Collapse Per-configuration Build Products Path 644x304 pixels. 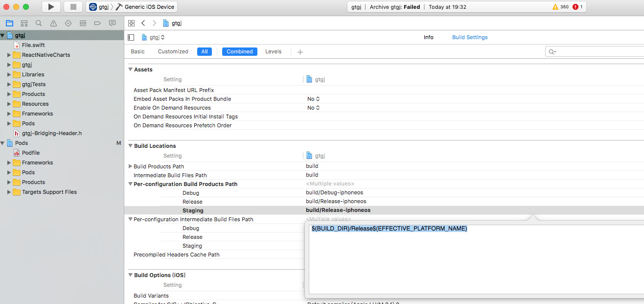pos(130,184)
